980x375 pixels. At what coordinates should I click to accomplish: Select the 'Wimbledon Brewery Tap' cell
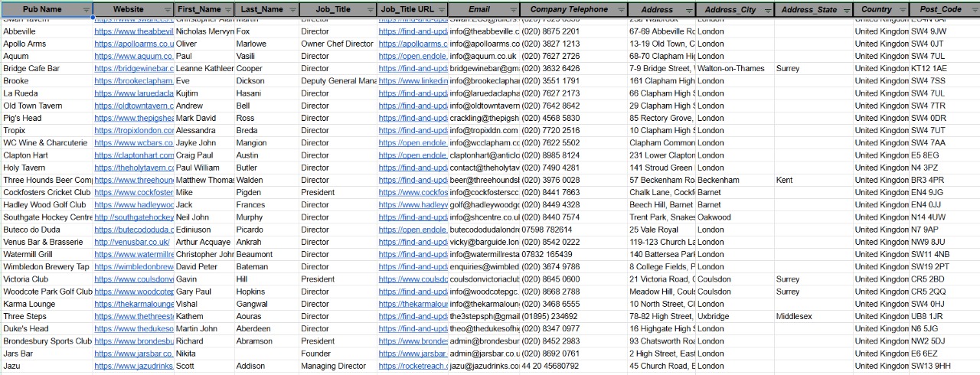(47, 266)
